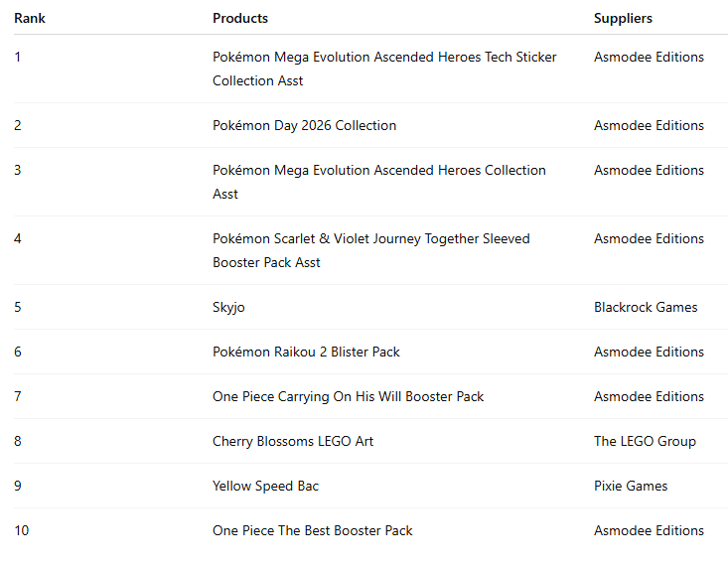Click the Skyjo product name
728x568 pixels.
[228, 307]
